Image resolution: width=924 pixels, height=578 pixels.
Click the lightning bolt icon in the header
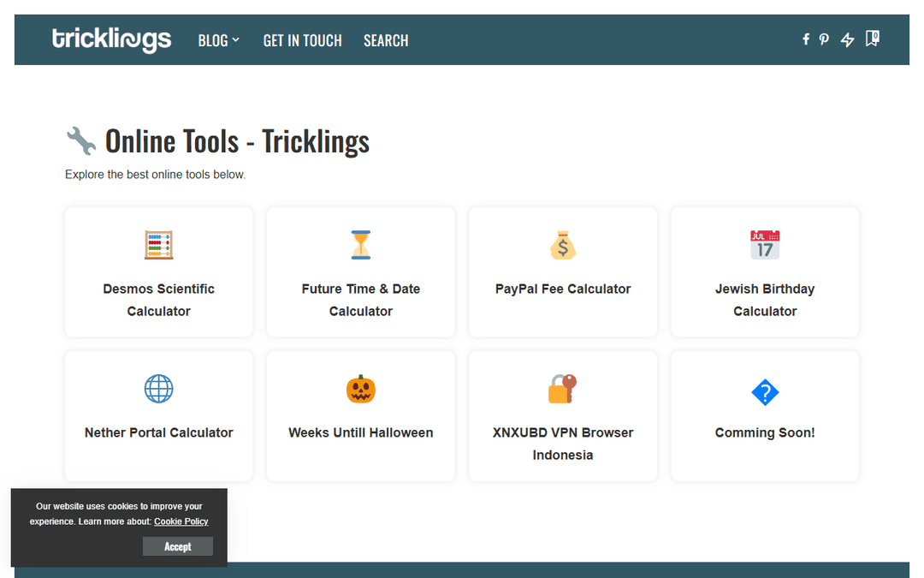(x=847, y=39)
